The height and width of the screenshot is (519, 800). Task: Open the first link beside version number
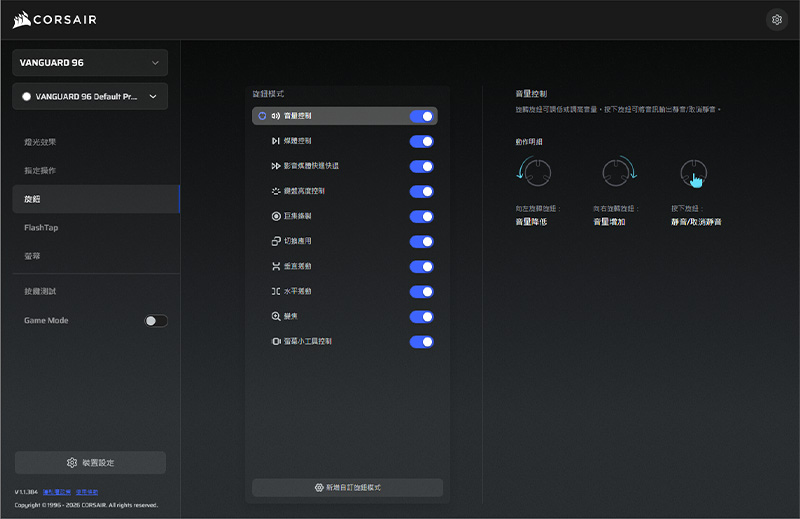[54, 492]
